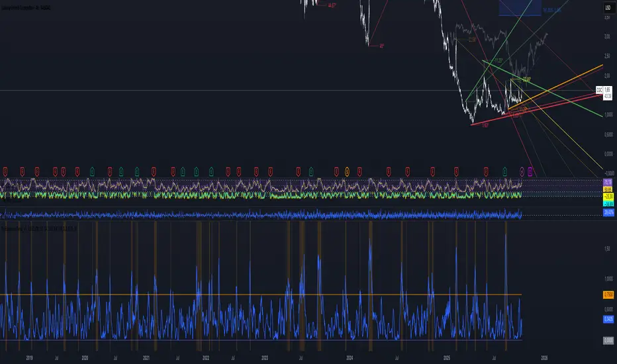The image size is (617, 364).
Task: Click the blue 0.3435 indicator value label
Action: [x=608, y=319]
